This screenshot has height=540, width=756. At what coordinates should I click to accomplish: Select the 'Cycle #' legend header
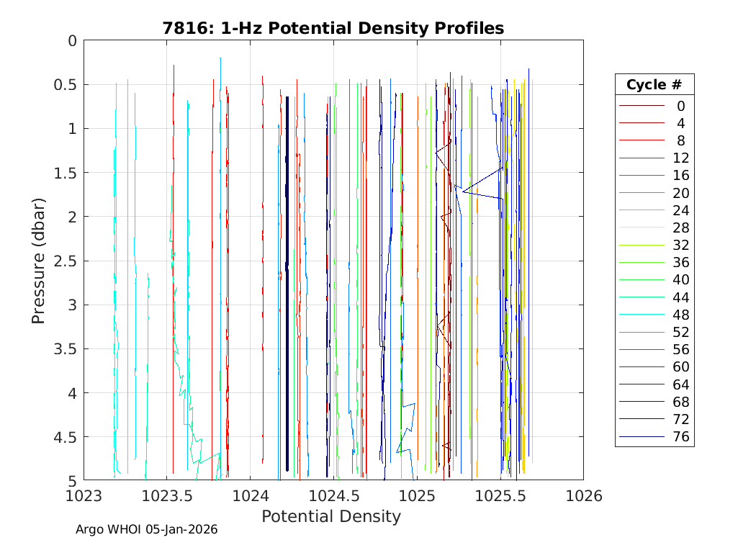(654, 84)
